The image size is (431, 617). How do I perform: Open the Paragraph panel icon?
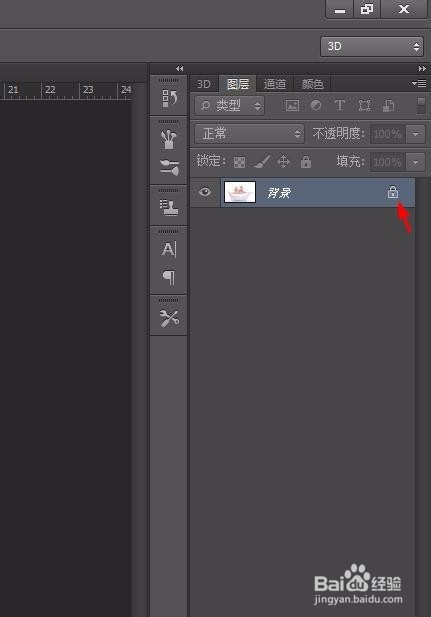point(169,277)
